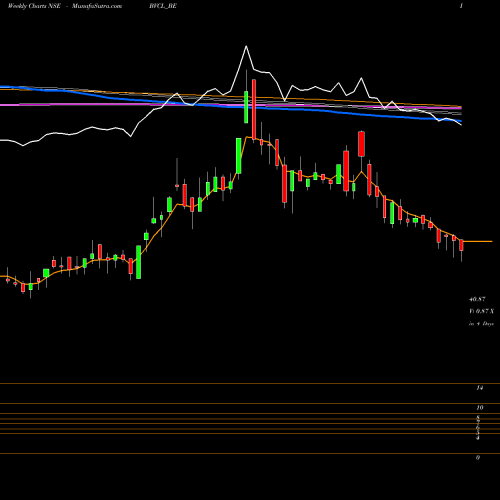Click the tallest red candlestick at the peak
Screen dimensions: 500x500
(254, 109)
